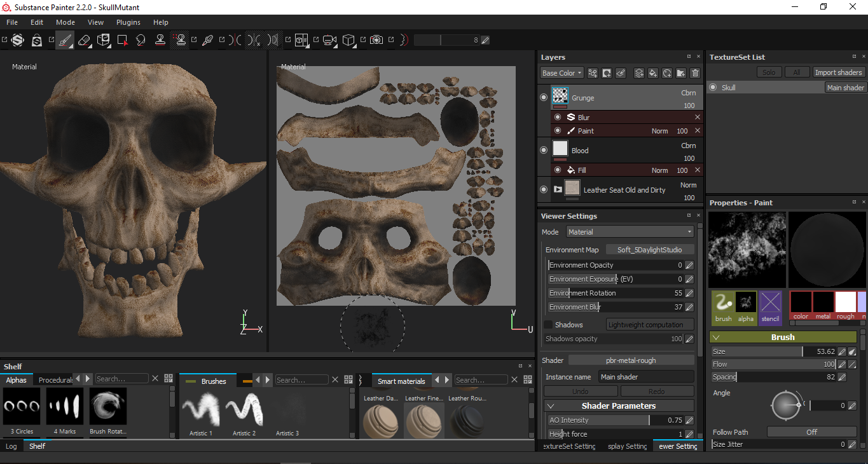Add a fill layer using bucket icon

(653, 73)
